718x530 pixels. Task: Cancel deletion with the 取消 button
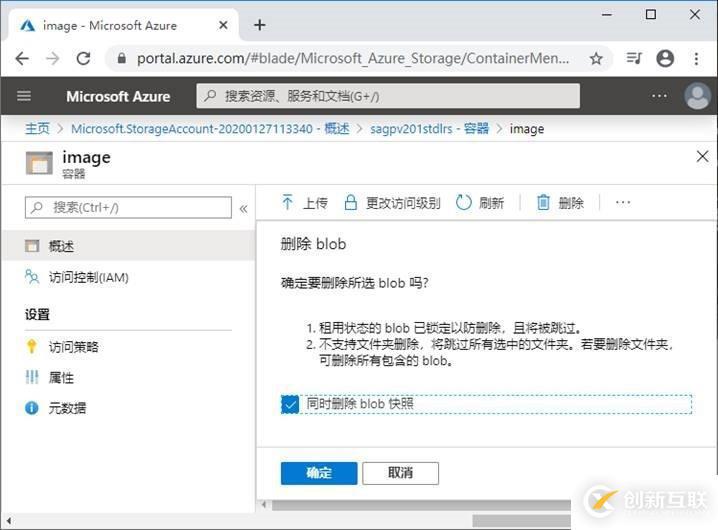tap(400, 473)
